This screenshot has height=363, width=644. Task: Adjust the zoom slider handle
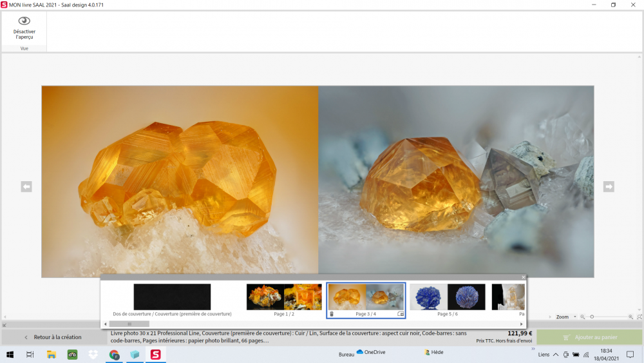(x=592, y=317)
